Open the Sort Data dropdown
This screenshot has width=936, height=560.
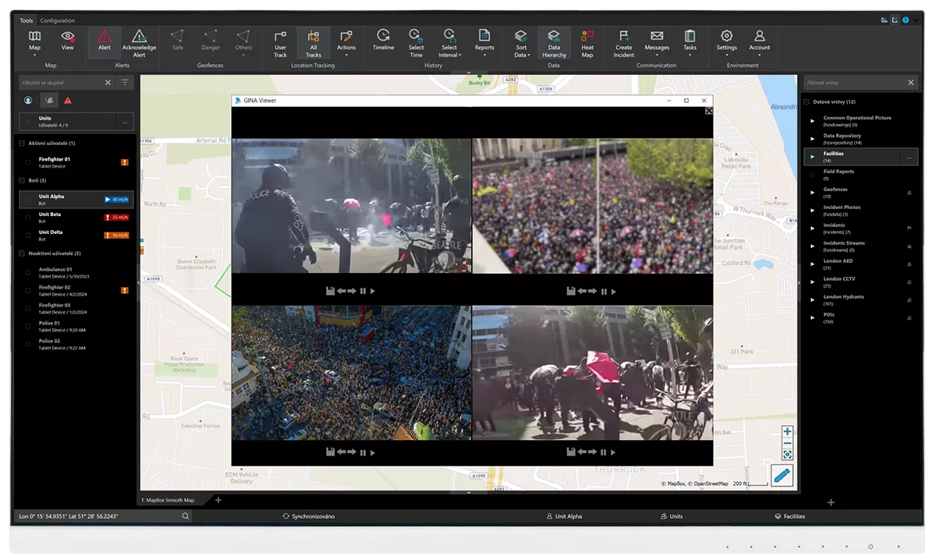[x=521, y=43]
